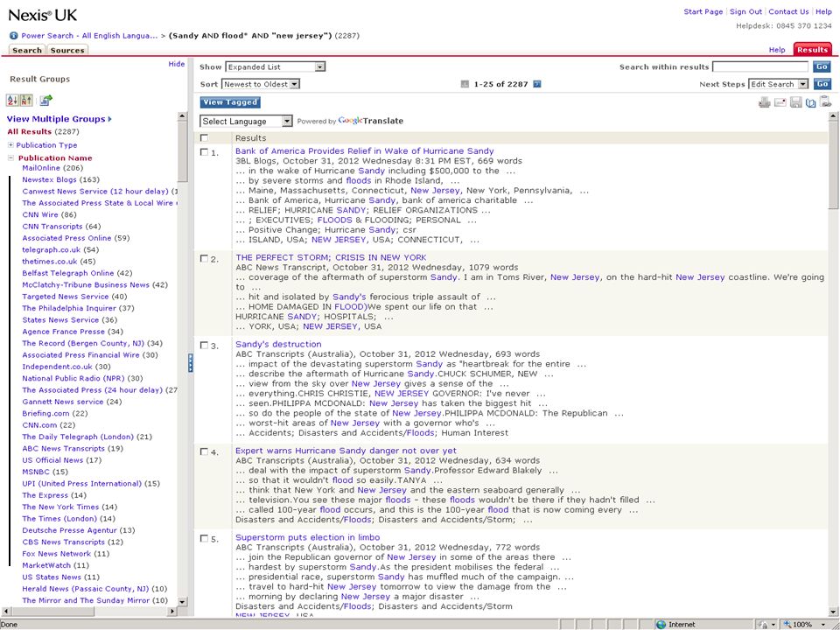Viewport: 840px width, 630px height.
Task: Tick the select-all Results checkbox
Action: pyautogui.click(x=204, y=137)
